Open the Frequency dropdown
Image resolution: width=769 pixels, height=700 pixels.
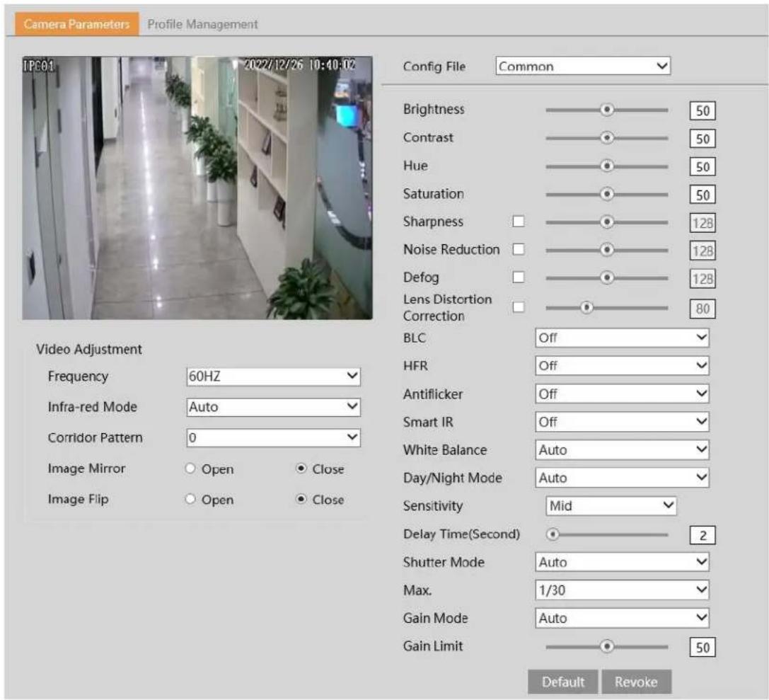[x=273, y=377]
